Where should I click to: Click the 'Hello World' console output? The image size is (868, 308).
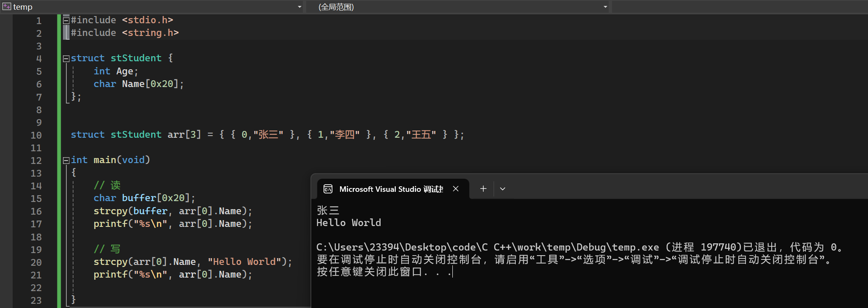(349, 223)
